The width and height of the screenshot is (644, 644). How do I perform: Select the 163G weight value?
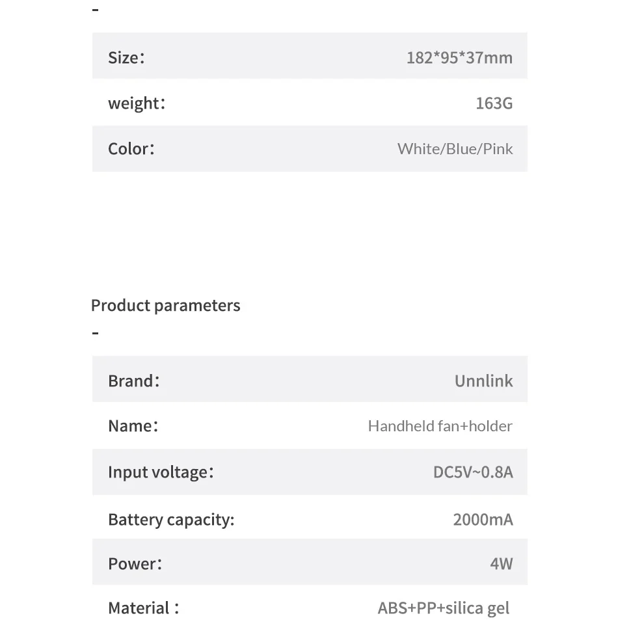tap(494, 103)
